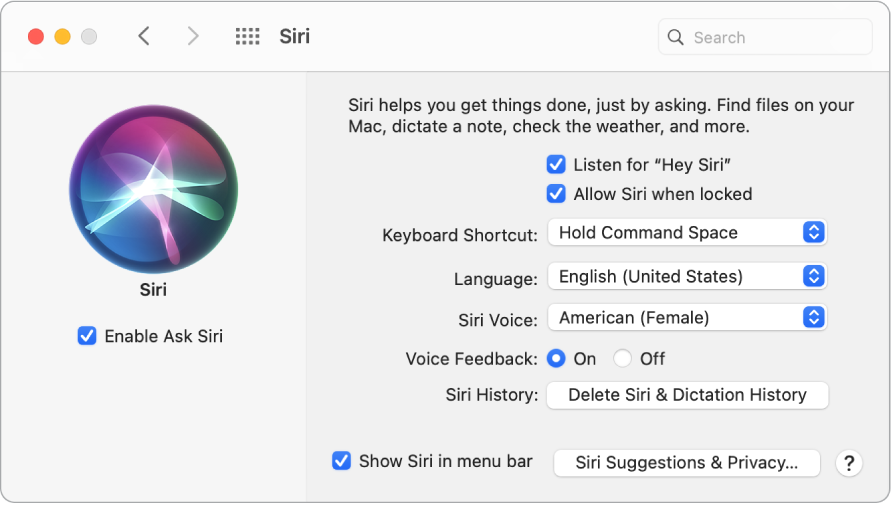Open Siri Suggestions & Privacy
The height and width of the screenshot is (505, 893).
687,462
